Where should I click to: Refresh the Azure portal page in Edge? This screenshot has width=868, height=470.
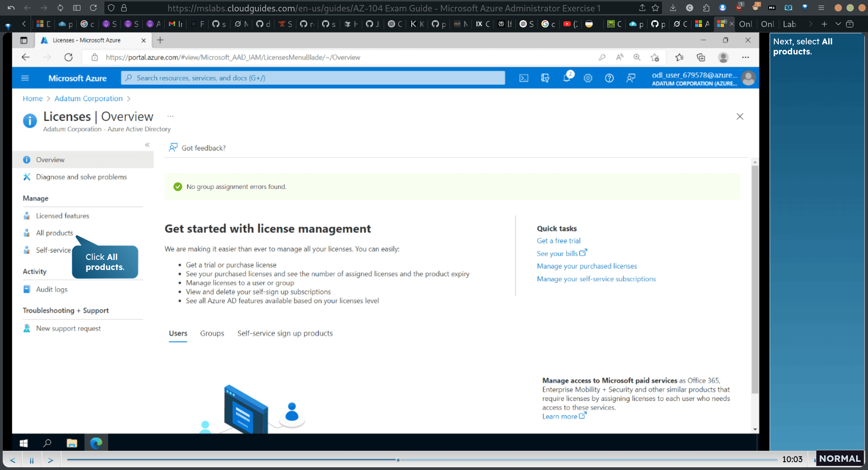click(x=69, y=57)
